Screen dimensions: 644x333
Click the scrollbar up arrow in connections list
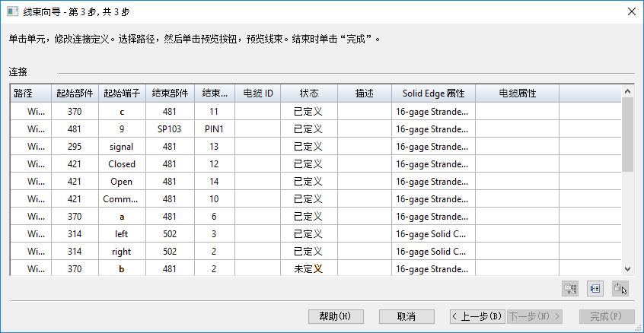(x=627, y=92)
